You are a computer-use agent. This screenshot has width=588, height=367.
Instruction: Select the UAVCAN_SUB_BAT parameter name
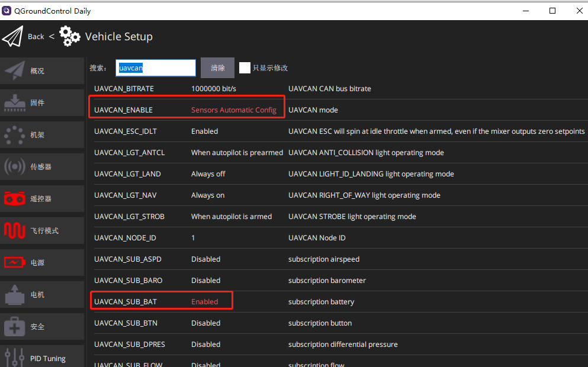coord(126,302)
